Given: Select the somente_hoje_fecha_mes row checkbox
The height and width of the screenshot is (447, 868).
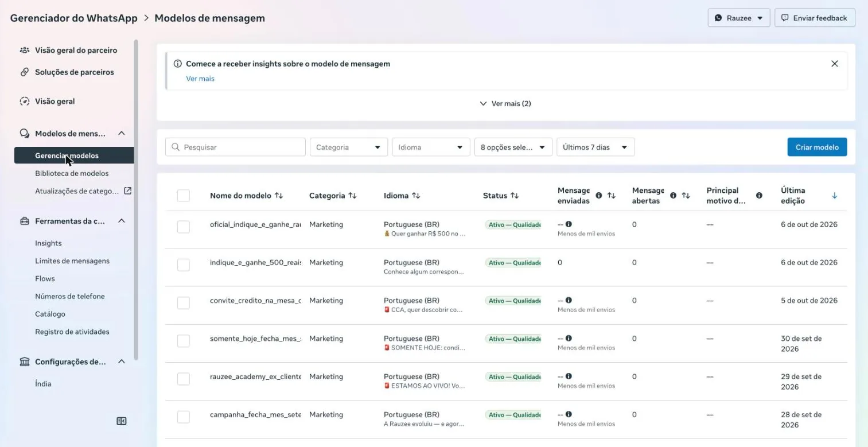Looking at the screenshot, I should coord(184,341).
